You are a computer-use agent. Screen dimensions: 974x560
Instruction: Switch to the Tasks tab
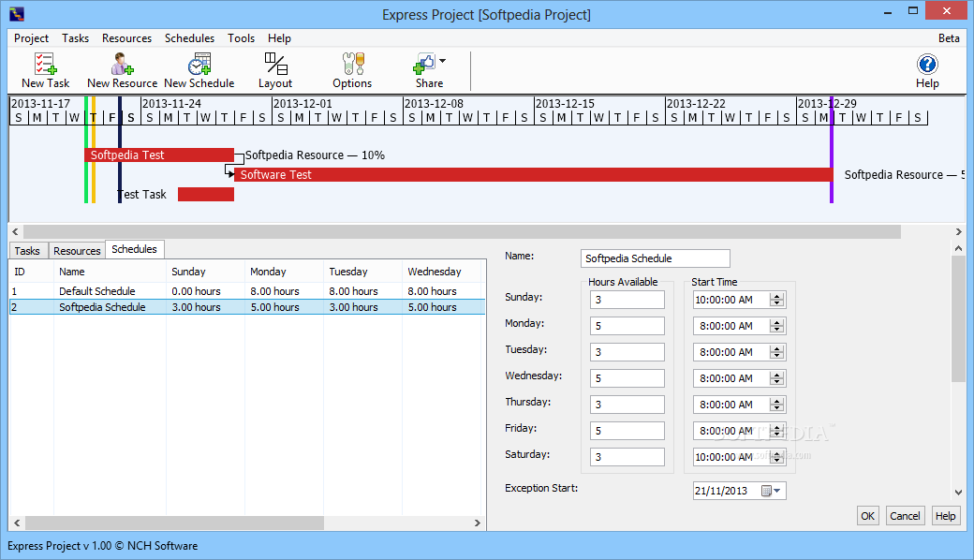coord(27,251)
